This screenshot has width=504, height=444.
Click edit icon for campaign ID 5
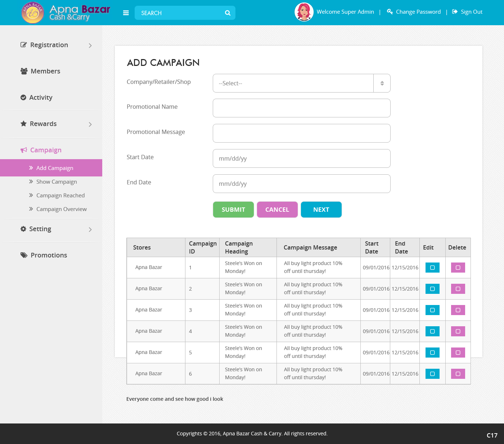coord(432,353)
